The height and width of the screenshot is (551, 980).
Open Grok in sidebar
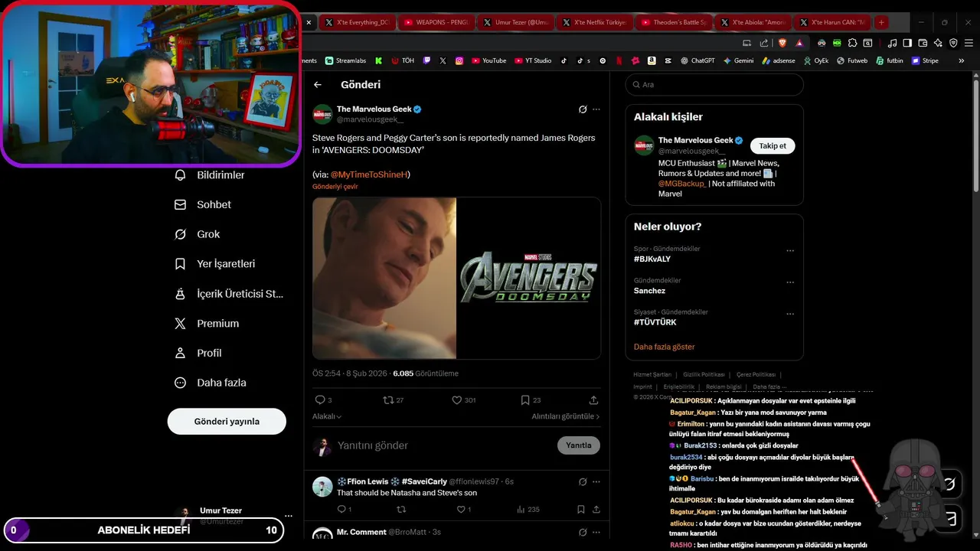(198, 234)
